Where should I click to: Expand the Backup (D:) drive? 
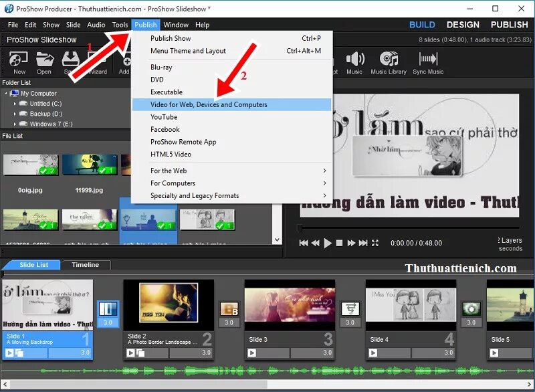15,114
